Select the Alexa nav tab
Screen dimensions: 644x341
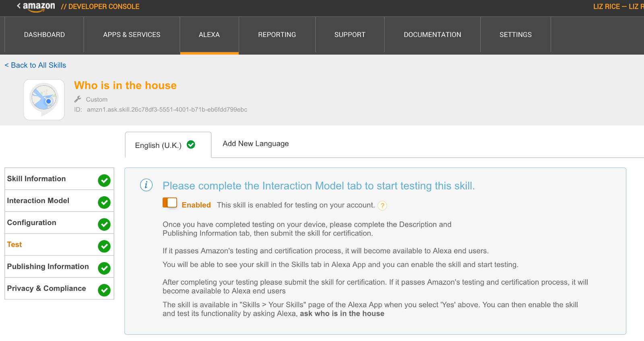pyautogui.click(x=209, y=35)
